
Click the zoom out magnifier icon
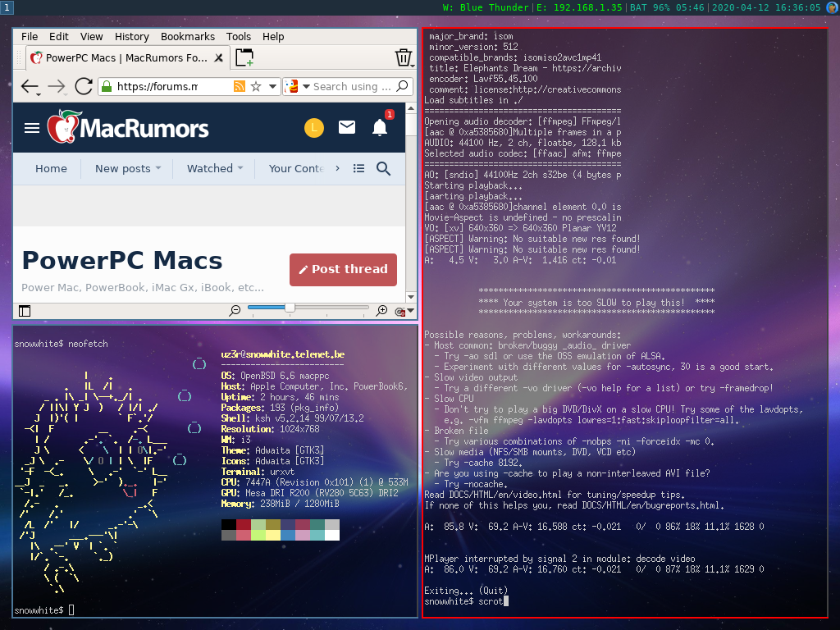tap(235, 311)
